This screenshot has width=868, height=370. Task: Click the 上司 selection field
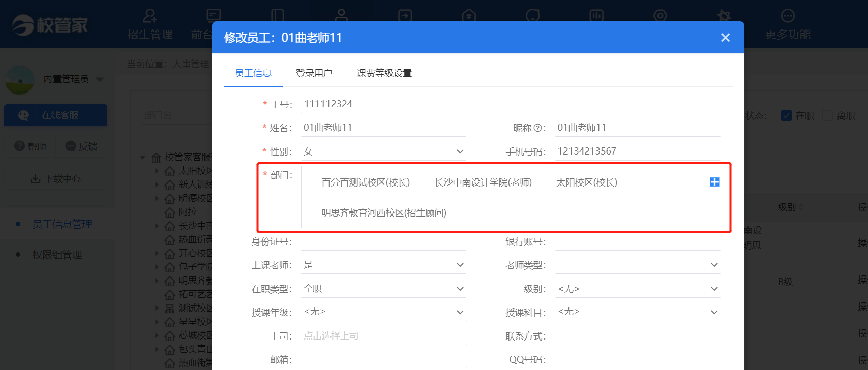384,336
